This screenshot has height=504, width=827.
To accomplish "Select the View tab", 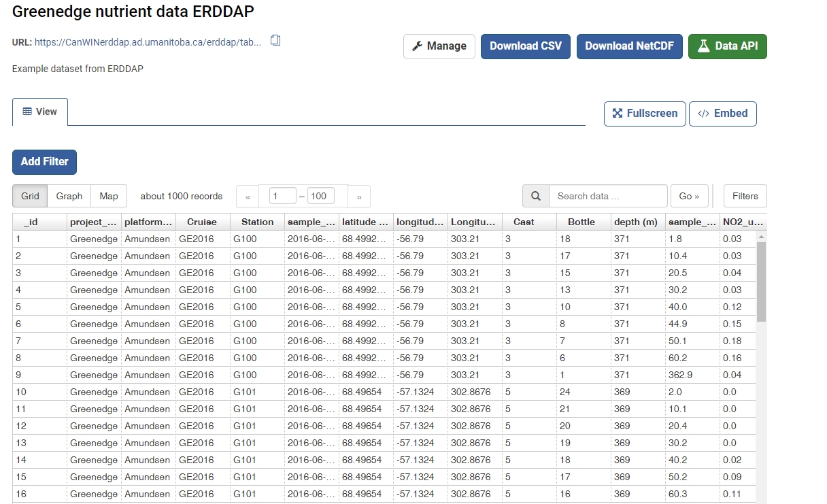I will (40, 112).
